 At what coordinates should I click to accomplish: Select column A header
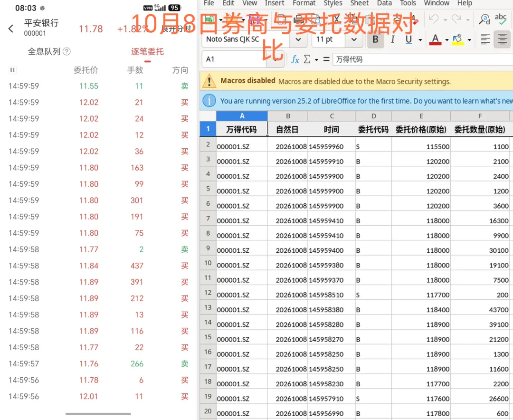[242, 116]
